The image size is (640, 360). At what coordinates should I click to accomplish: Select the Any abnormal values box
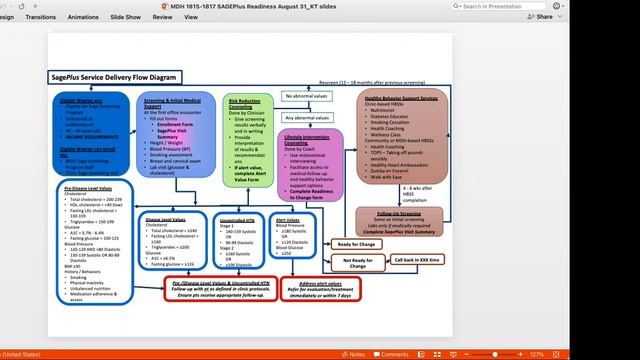307,118
